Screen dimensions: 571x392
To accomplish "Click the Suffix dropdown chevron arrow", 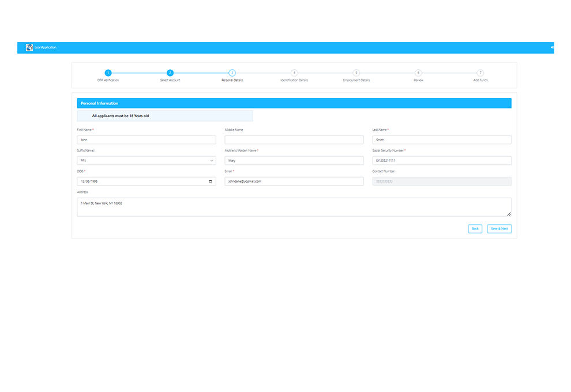I will tap(211, 160).
